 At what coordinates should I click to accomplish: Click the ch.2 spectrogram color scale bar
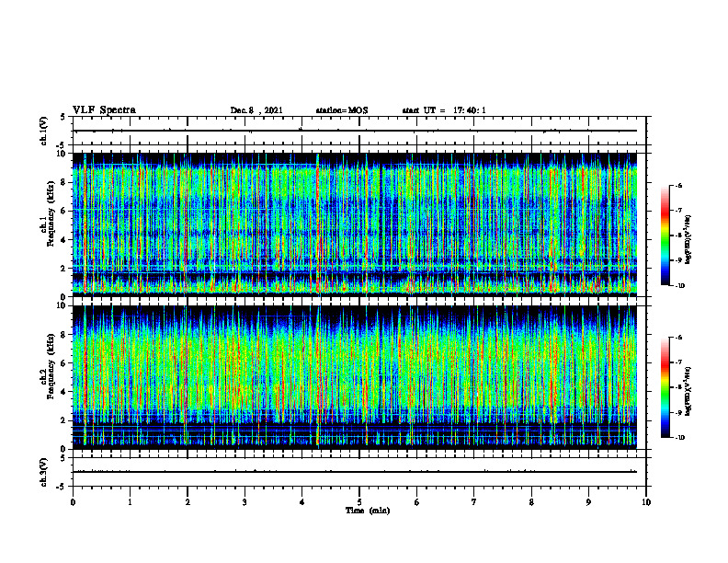click(665, 387)
